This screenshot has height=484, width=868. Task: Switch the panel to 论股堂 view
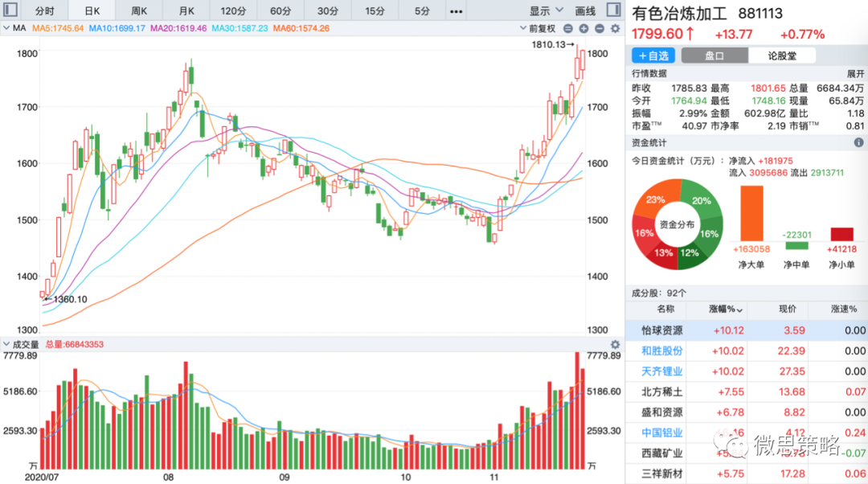(781, 55)
